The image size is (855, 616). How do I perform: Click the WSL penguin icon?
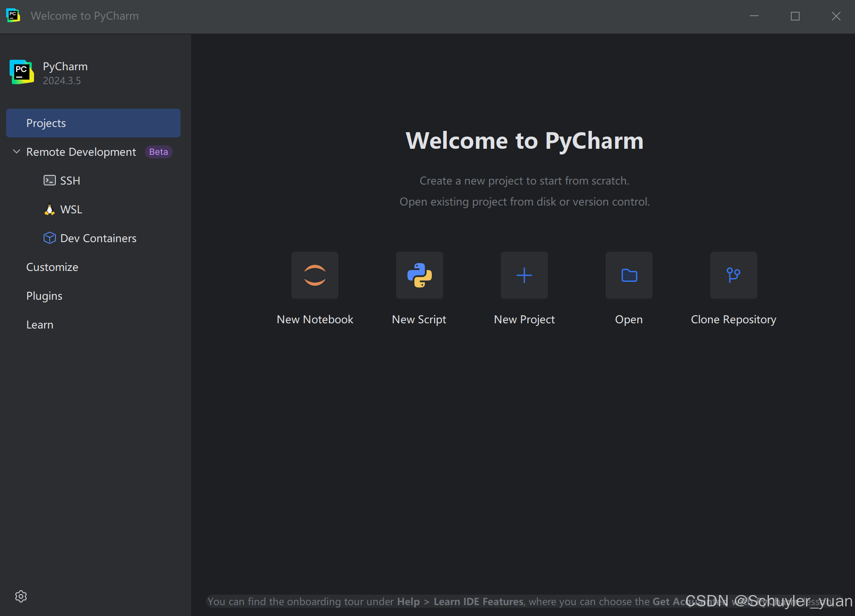pyautogui.click(x=50, y=209)
